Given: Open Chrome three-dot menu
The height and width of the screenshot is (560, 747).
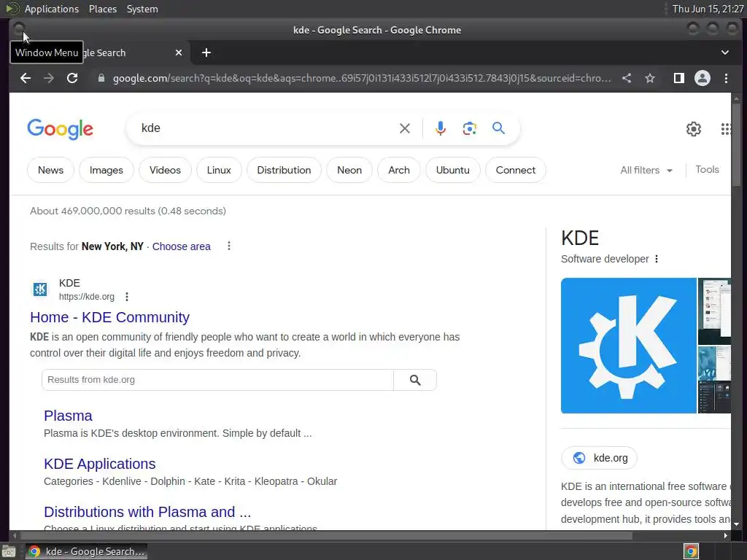Looking at the screenshot, I should click(726, 78).
